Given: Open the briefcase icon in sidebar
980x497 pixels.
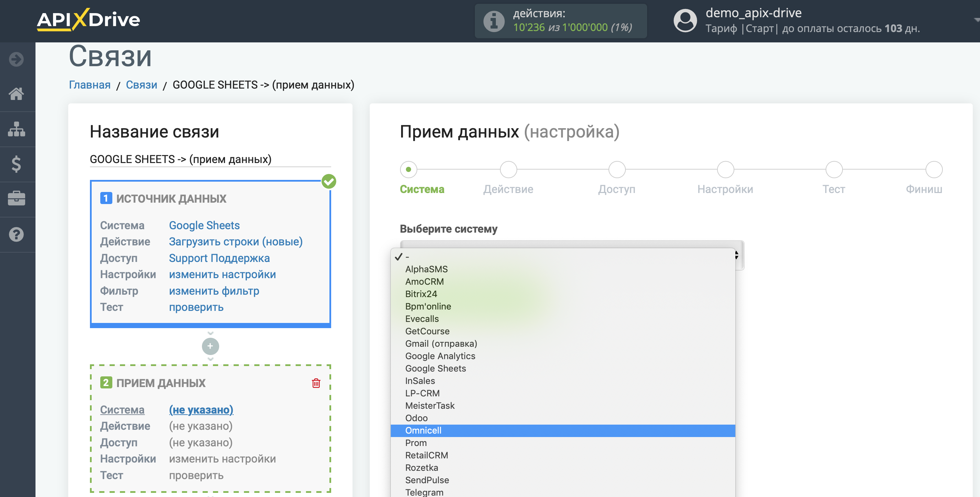Looking at the screenshot, I should coord(16,199).
